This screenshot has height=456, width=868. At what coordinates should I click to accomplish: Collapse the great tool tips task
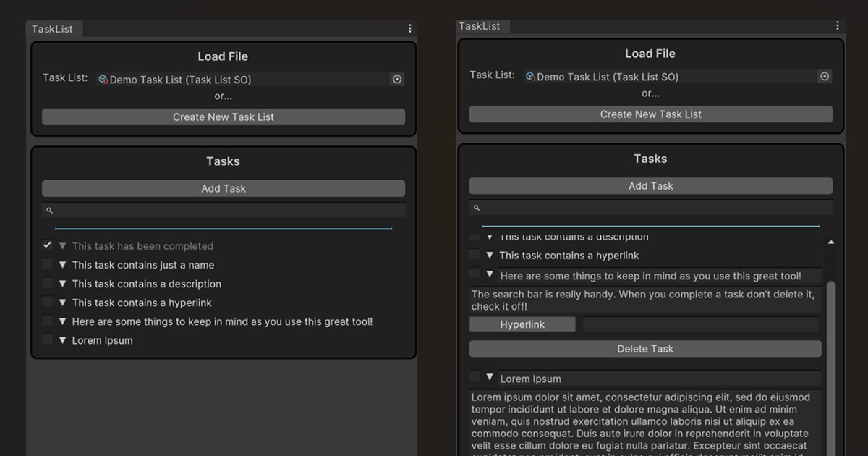[490, 275]
